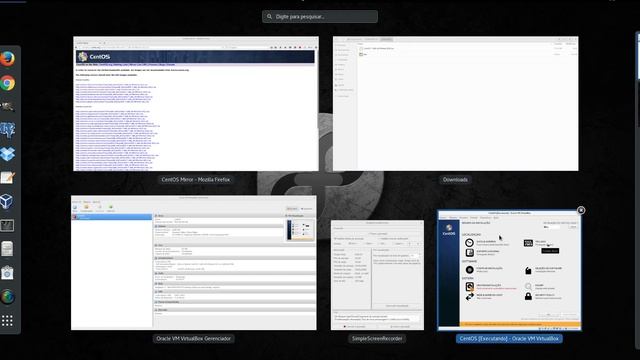Click the 'CentOS Mirror - Mozilla Firefox' label
640x360 pixels.
[196, 180]
